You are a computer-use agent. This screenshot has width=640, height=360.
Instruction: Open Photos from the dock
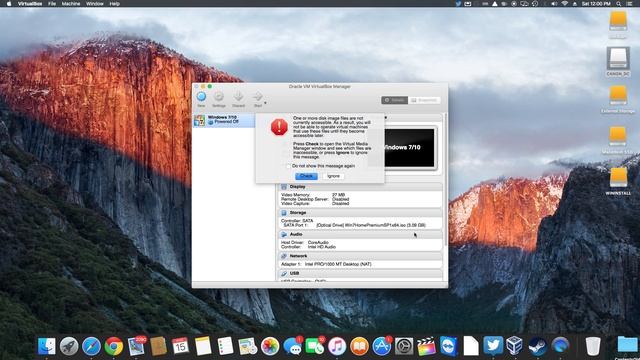pos(270,346)
